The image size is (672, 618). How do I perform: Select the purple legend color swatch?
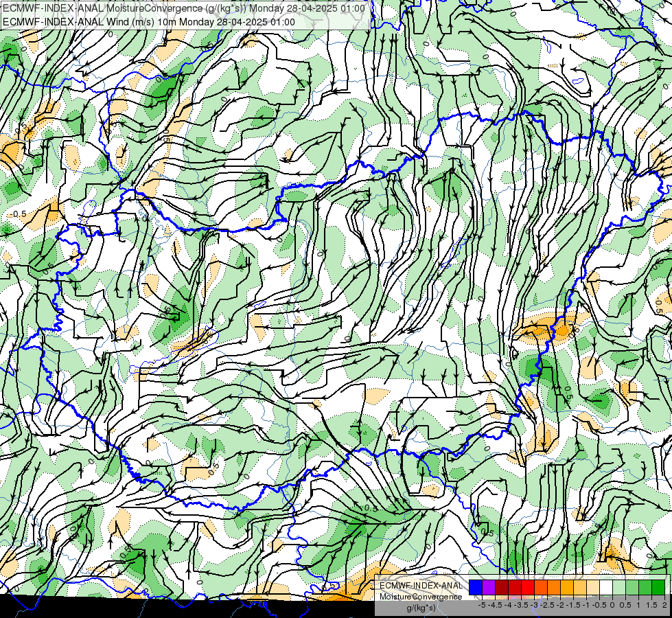[x=489, y=588]
